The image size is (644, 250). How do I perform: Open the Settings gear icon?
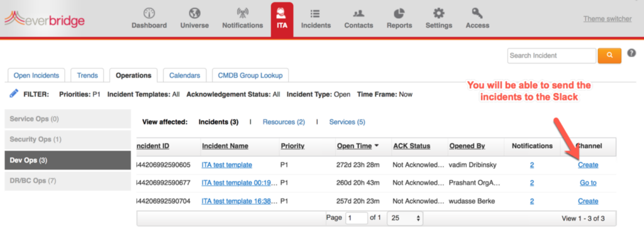tap(438, 14)
